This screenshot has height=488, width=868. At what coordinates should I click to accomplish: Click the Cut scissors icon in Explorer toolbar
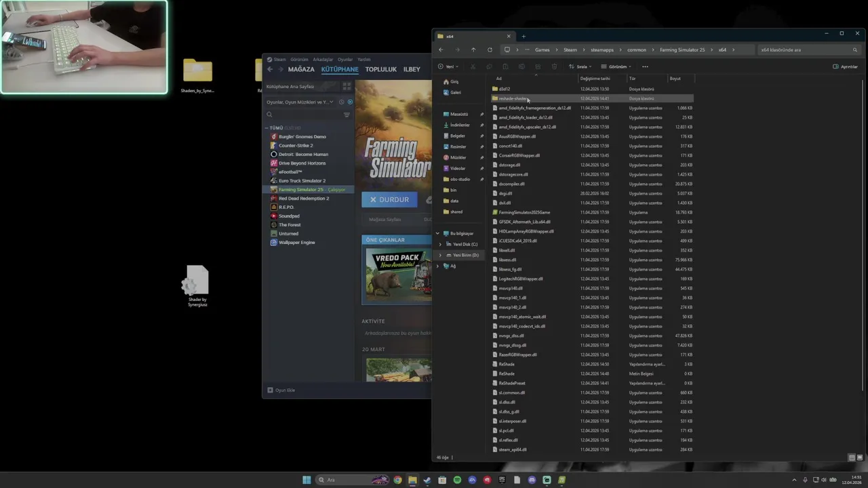pos(473,66)
